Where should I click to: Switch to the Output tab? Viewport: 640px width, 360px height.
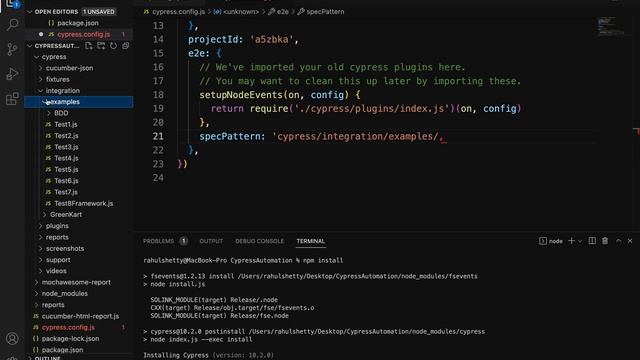[x=211, y=241]
